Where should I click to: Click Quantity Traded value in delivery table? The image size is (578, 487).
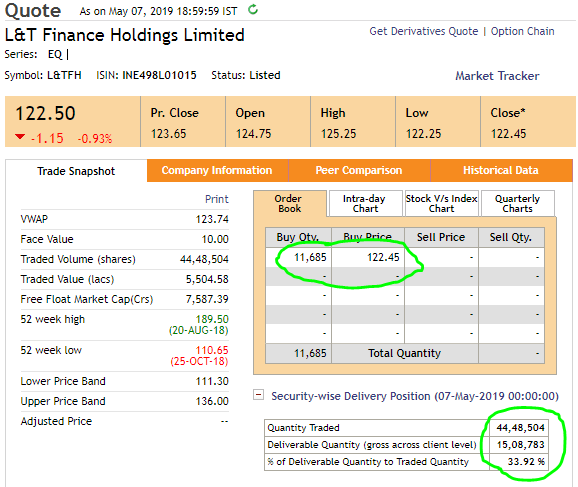point(520,428)
